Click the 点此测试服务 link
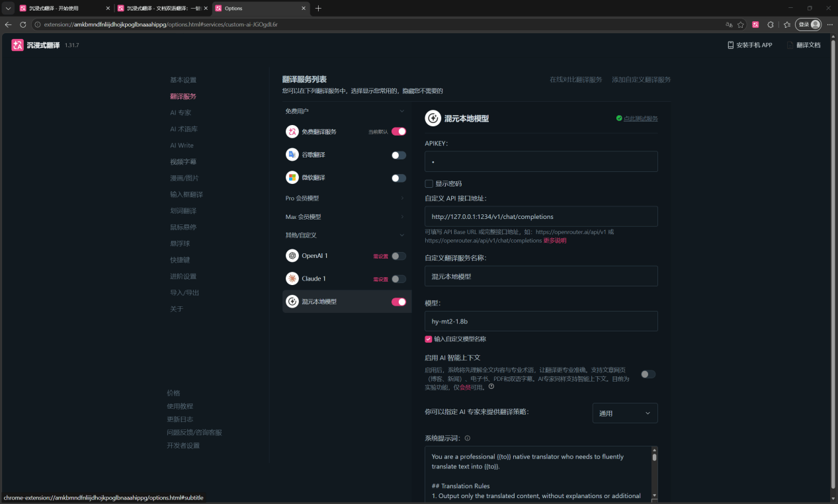Screen dimensions: 838x504 tap(641, 118)
